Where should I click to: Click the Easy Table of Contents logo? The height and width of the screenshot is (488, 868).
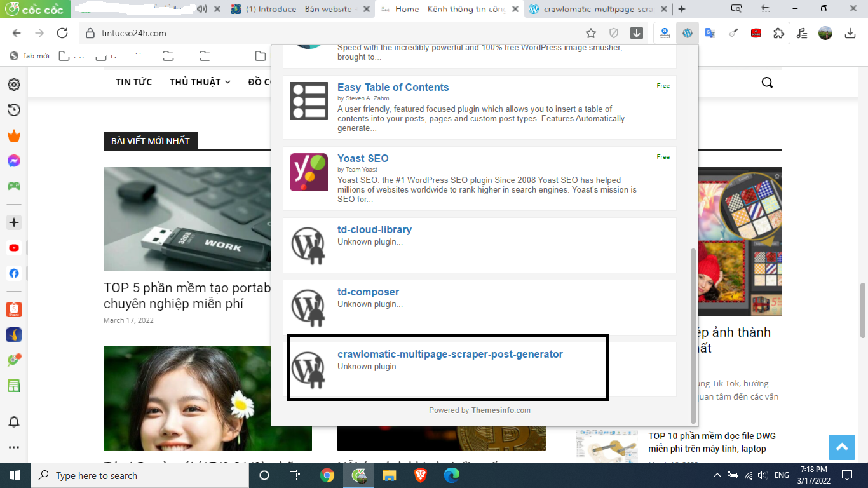[309, 101]
